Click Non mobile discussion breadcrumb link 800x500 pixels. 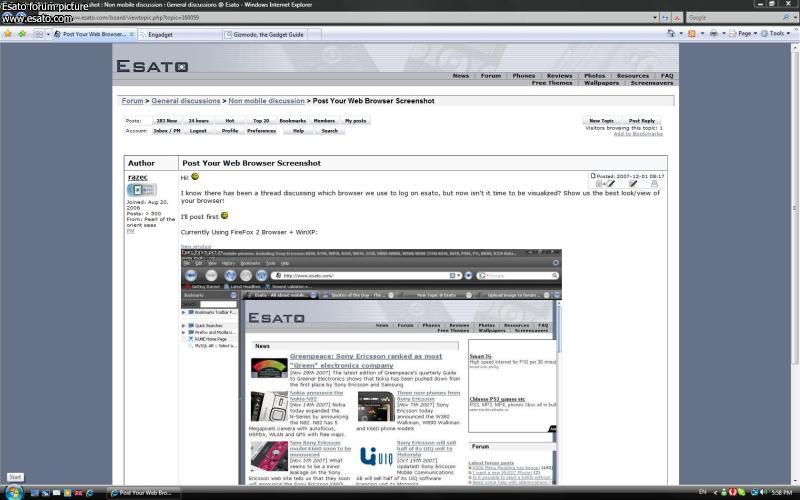click(x=266, y=101)
